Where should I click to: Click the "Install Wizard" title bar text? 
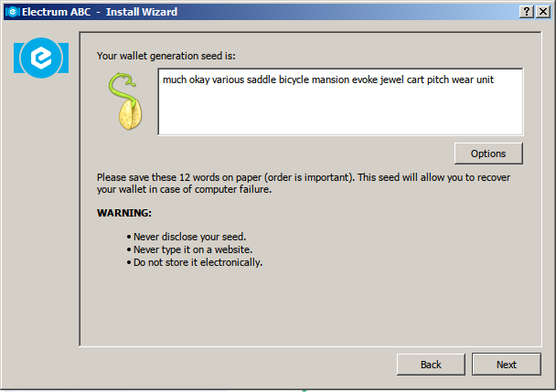(x=142, y=12)
